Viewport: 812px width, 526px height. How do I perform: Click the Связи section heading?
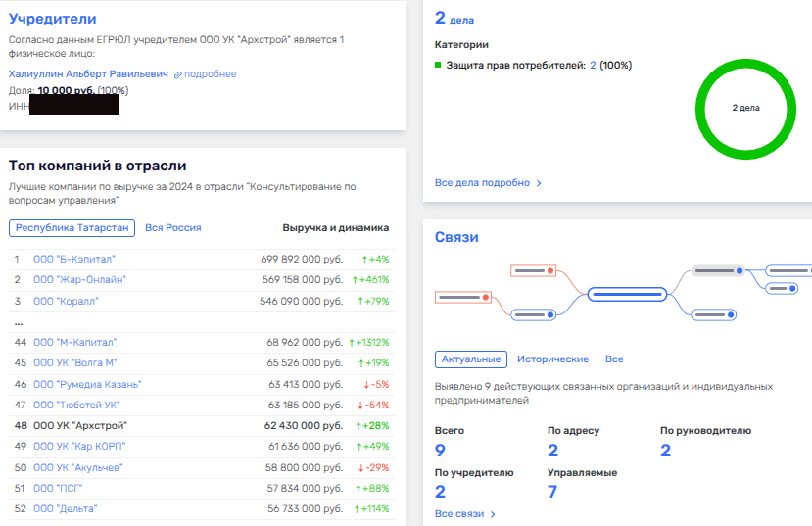click(456, 237)
